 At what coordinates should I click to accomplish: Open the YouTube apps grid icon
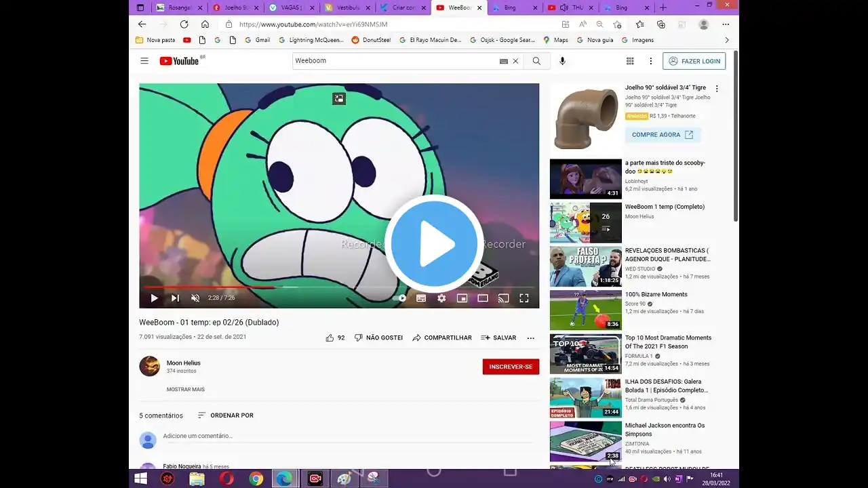(630, 61)
